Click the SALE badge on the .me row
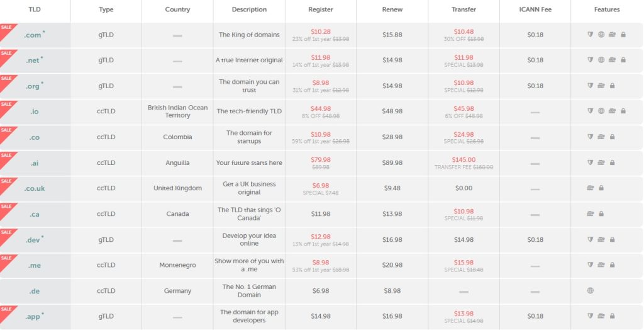644x330 pixels. point(6,258)
